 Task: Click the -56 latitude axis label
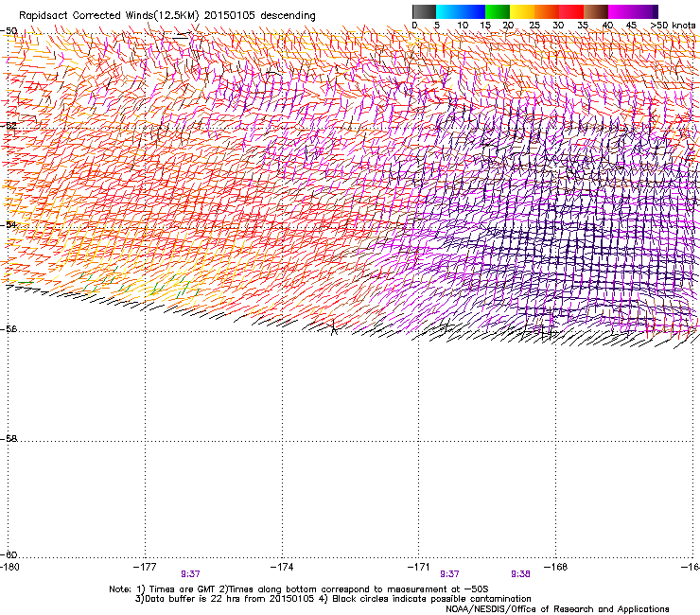pos(9,328)
